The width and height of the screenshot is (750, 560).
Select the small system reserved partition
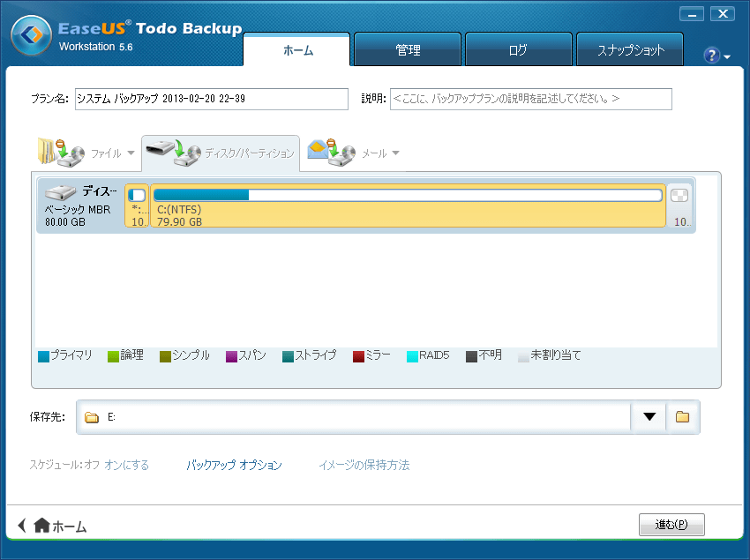(138, 205)
